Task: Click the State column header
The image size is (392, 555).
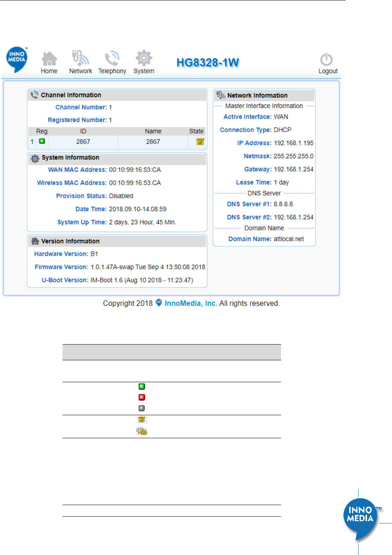Action: point(196,131)
